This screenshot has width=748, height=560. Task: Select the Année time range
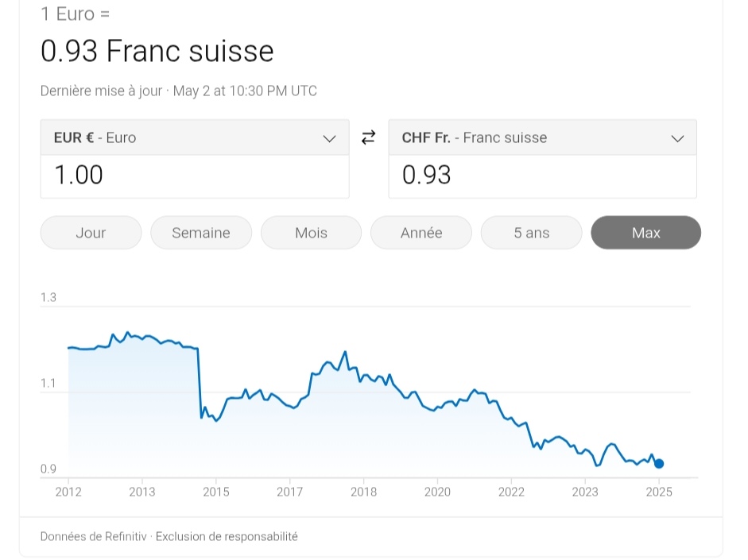(421, 233)
